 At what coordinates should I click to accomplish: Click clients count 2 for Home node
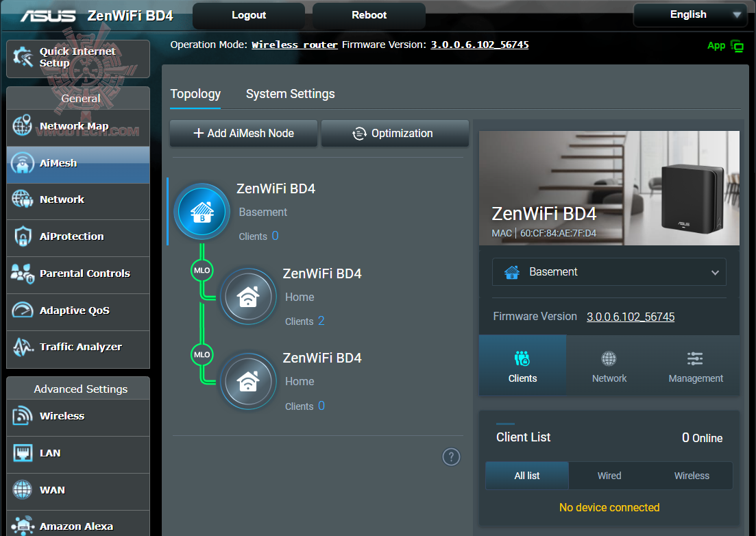321,321
